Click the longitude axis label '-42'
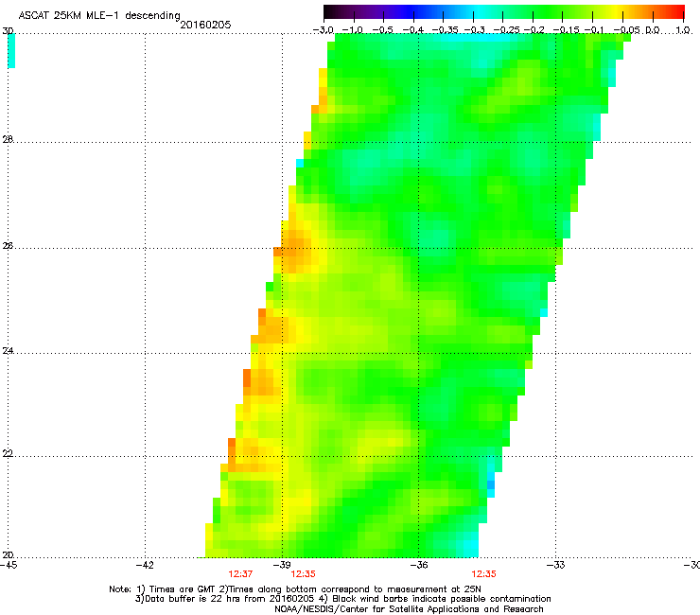Screen dimensions: 700x615 pyautogui.click(x=145, y=565)
